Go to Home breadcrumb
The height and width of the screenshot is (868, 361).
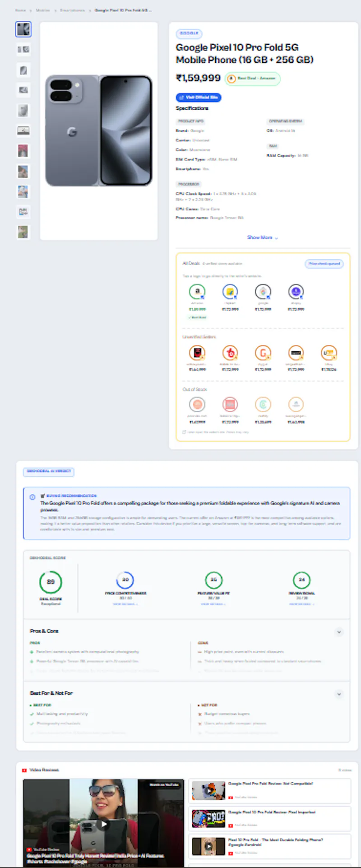pos(20,10)
